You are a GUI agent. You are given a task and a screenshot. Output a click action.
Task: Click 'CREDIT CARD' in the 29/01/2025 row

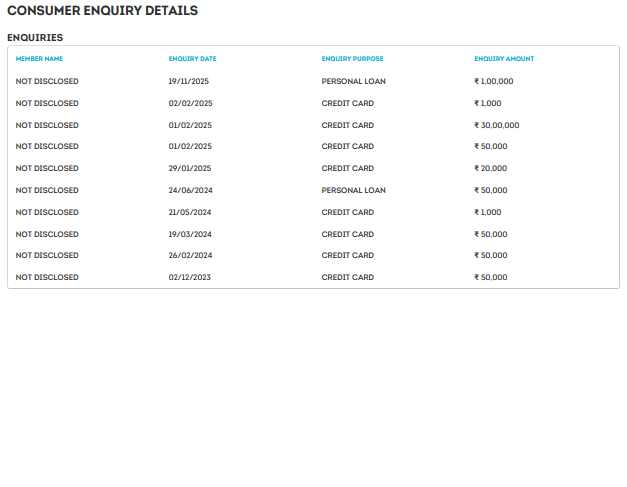pyautogui.click(x=347, y=168)
